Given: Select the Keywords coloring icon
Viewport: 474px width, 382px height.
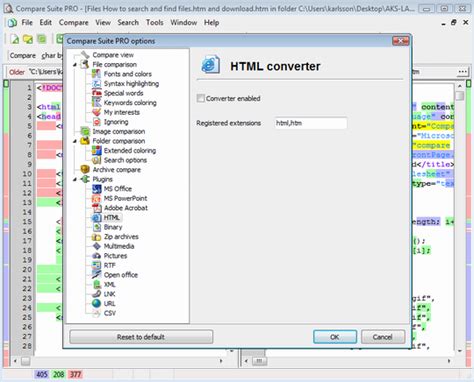Looking at the screenshot, I should pyautogui.click(x=96, y=103).
